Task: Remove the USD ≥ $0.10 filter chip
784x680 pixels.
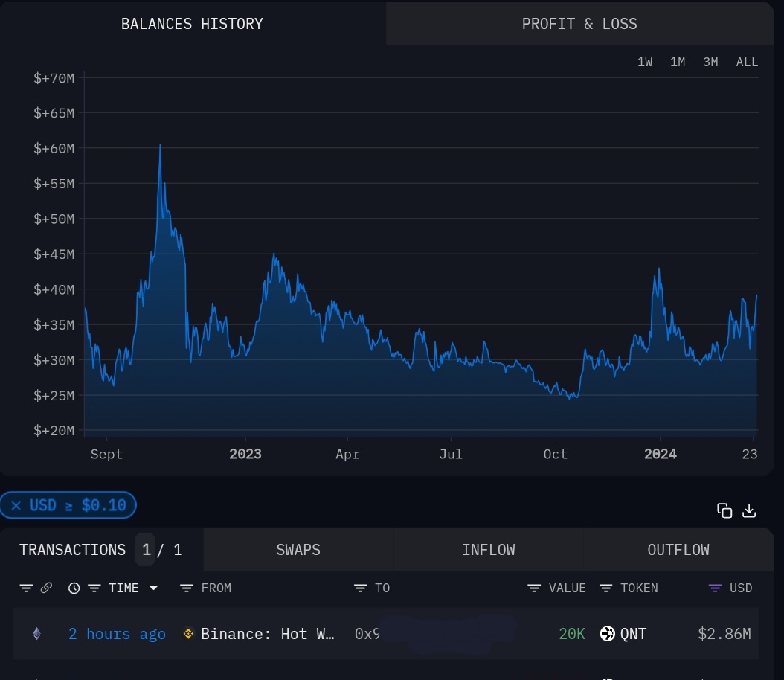Action: 16,504
